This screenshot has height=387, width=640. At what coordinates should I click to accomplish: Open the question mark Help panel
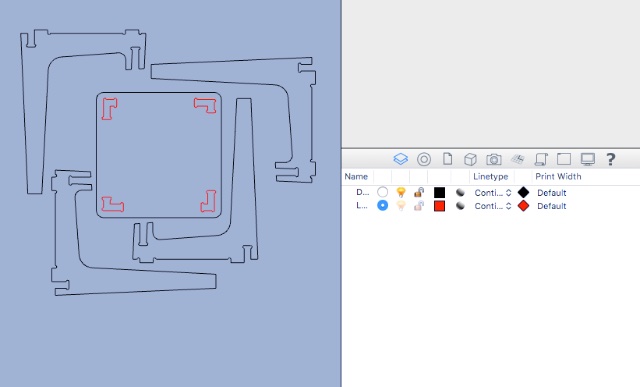click(x=610, y=159)
